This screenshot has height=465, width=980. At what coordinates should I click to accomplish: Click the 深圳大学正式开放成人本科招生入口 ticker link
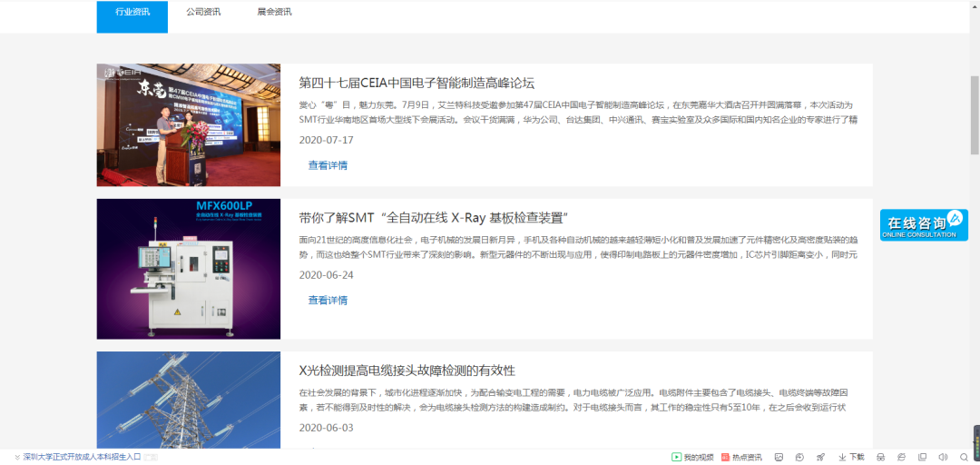pos(82,458)
